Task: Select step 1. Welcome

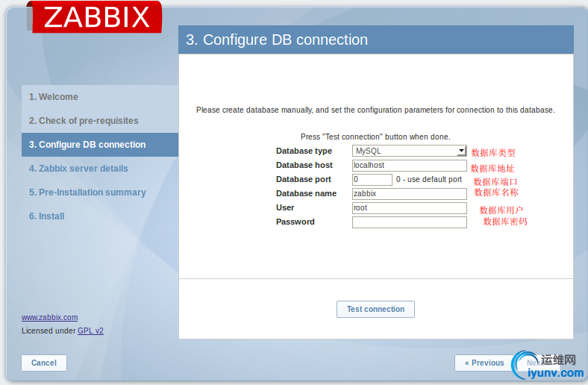Action: 100,97
